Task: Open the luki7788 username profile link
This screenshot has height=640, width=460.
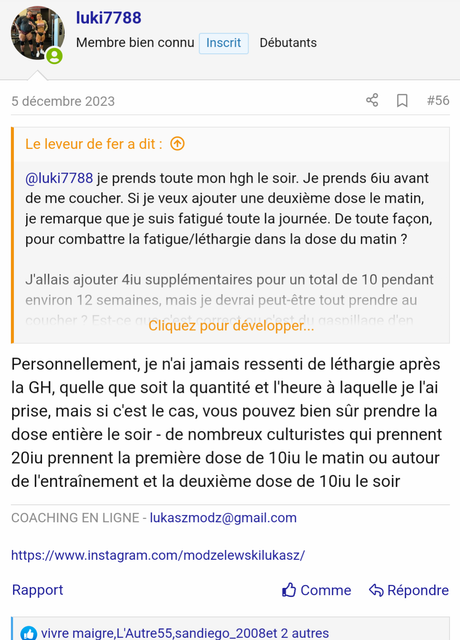Action: coord(109,18)
